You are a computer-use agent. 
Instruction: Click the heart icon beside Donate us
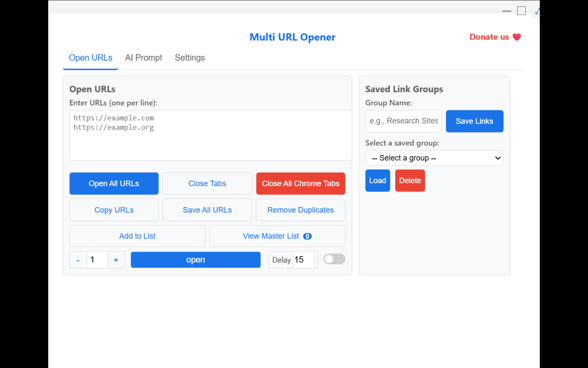point(517,37)
